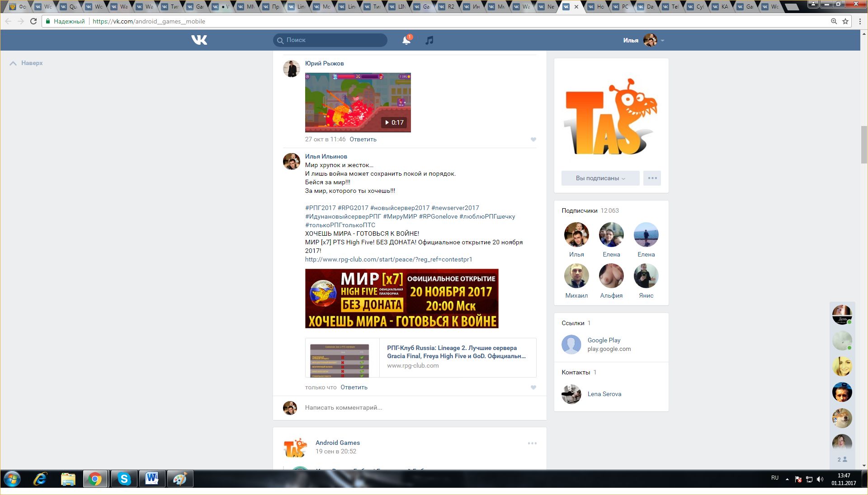The width and height of the screenshot is (868, 495).
Task: Open group actions three-dots button
Action: [652, 178]
